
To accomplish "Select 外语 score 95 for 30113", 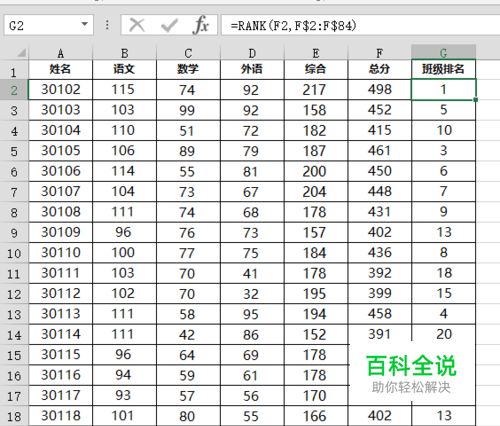I will [x=252, y=314].
